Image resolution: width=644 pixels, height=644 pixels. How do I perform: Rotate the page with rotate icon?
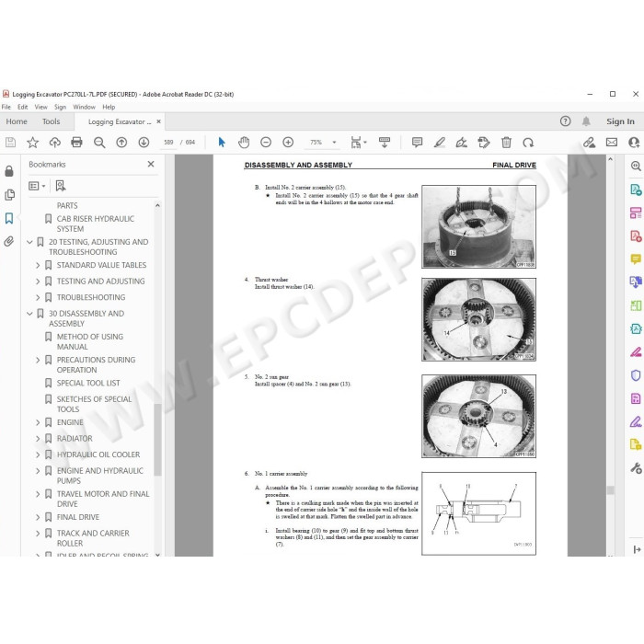coord(528,143)
